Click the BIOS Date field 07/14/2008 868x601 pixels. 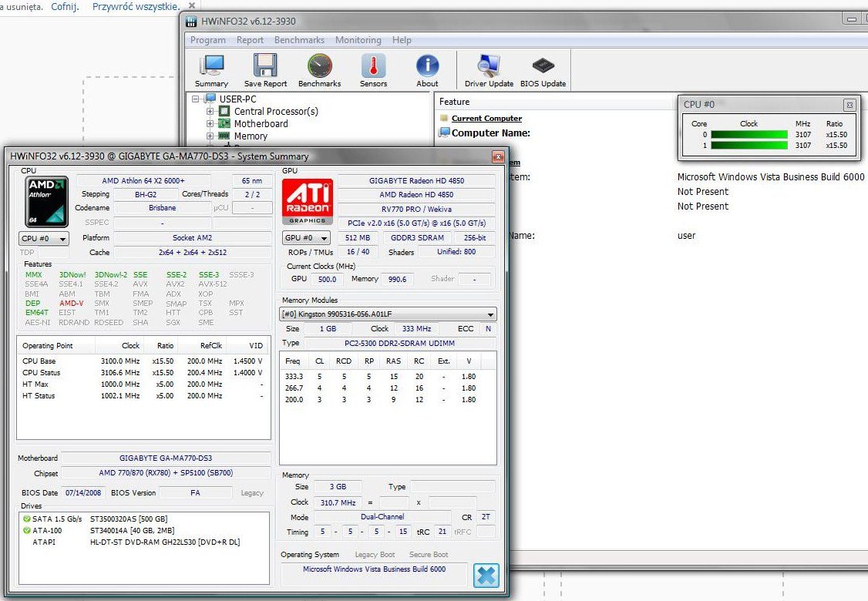pos(83,492)
